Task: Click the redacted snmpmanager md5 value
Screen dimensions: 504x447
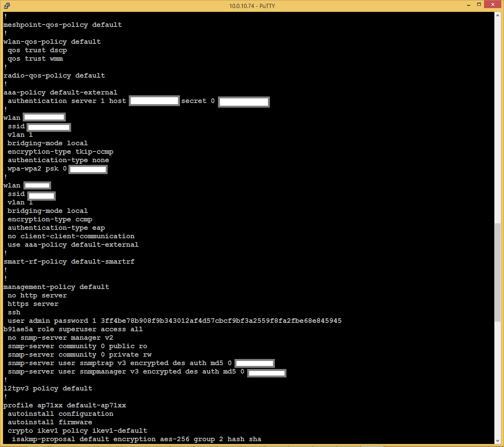Action: (267, 373)
